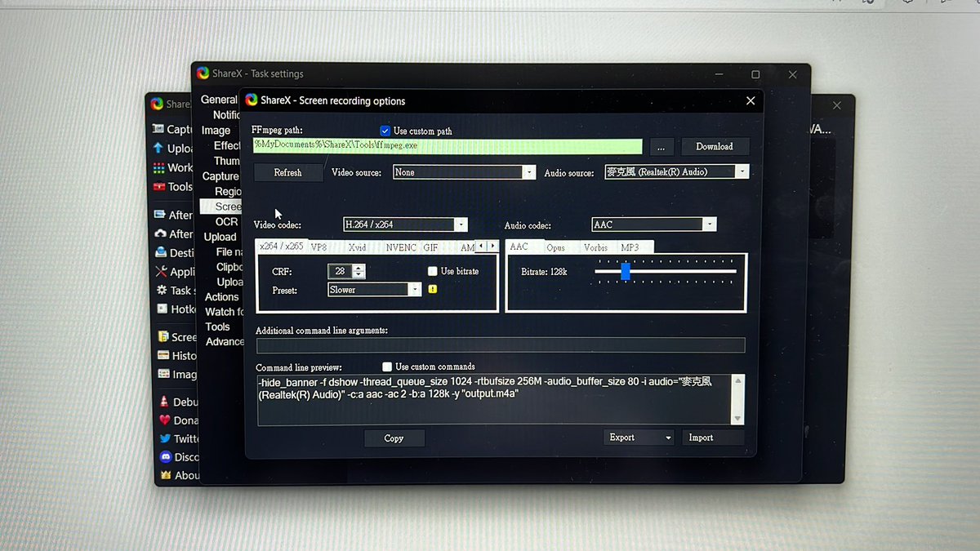Image resolution: width=980 pixels, height=551 pixels.
Task: Click the FFmpeg path input field
Action: click(x=448, y=145)
